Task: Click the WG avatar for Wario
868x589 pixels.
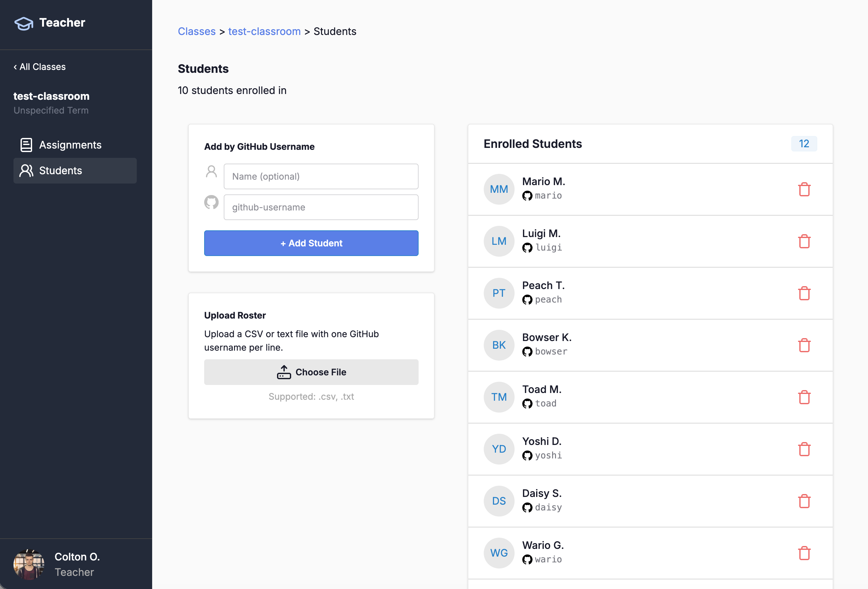Action: (499, 553)
